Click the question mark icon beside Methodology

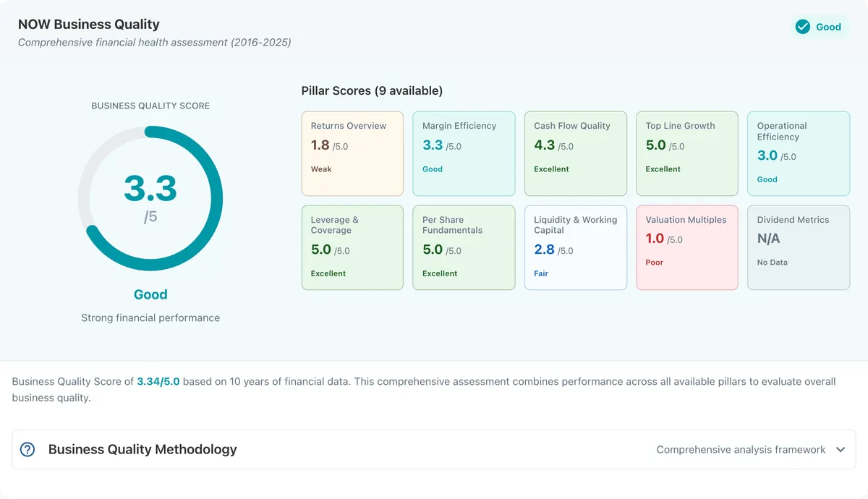tap(27, 450)
